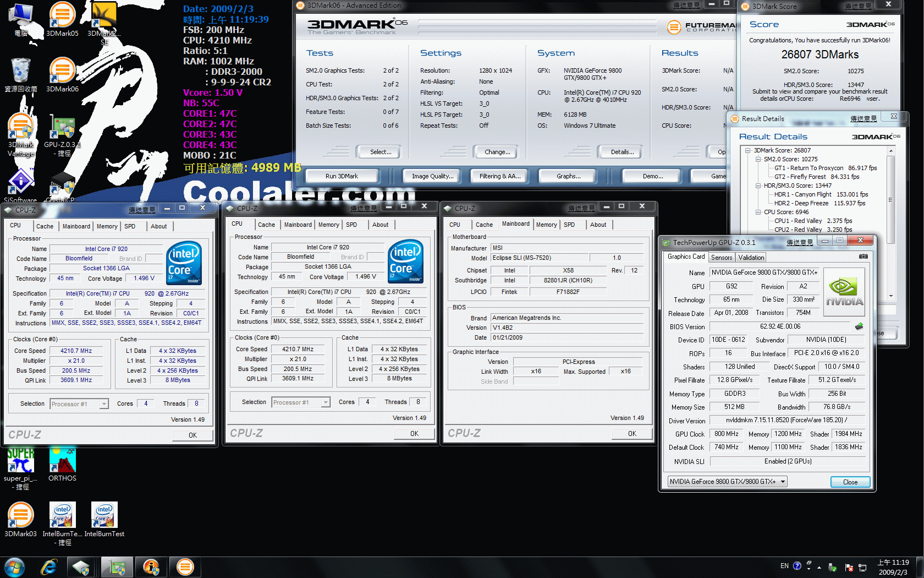Open the IntelBurnTest desktop icon

(104, 520)
